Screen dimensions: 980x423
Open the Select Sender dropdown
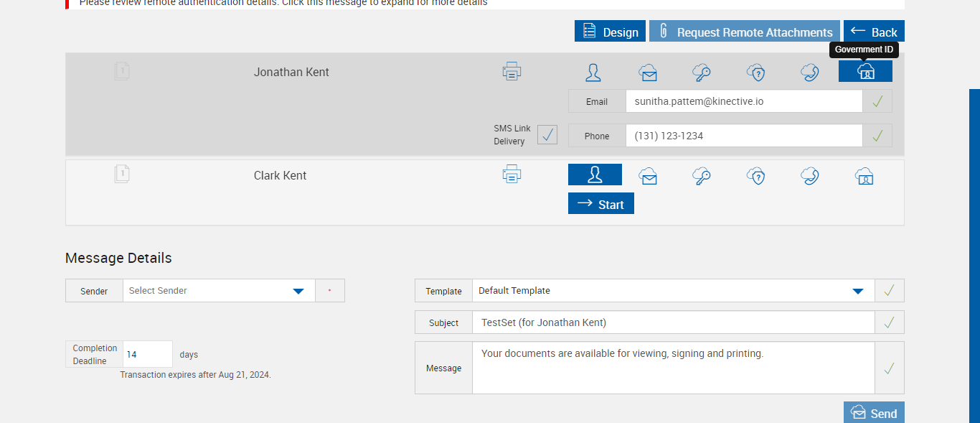click(219, 291)
